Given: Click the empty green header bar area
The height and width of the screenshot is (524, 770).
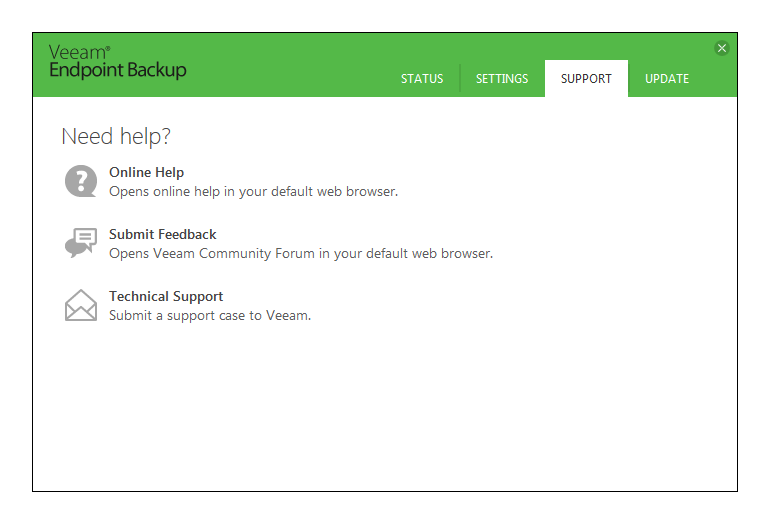Looking at the screenshot, I should 290,66.
